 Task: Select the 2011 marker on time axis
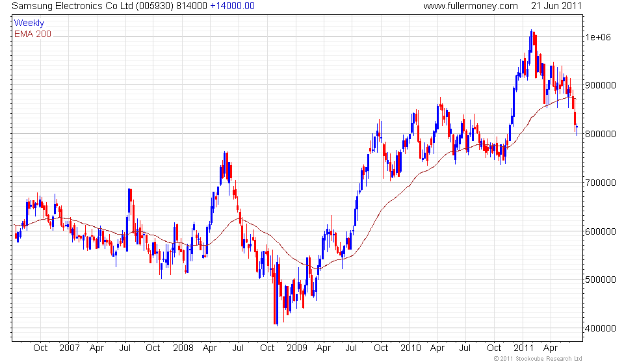524,348
